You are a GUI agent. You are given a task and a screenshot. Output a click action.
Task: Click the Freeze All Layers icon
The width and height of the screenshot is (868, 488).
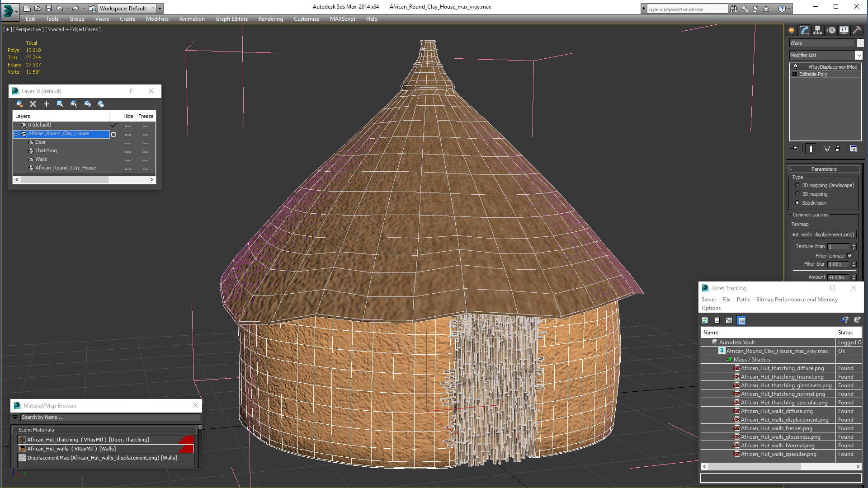(101, 104)
